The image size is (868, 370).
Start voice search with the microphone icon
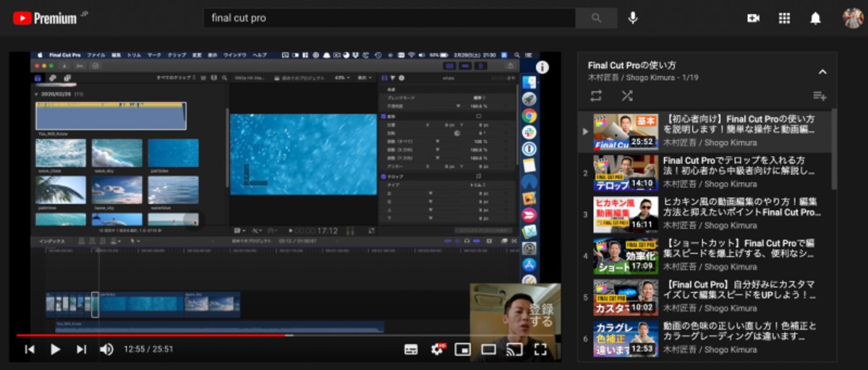[x=633, y=18]
